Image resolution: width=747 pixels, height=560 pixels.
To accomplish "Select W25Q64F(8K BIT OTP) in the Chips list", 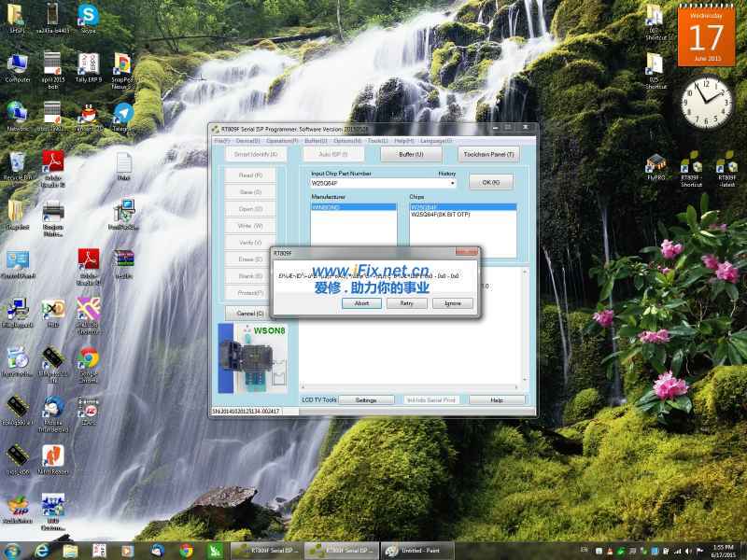I will pyautogui.click(x=440, y=215).
